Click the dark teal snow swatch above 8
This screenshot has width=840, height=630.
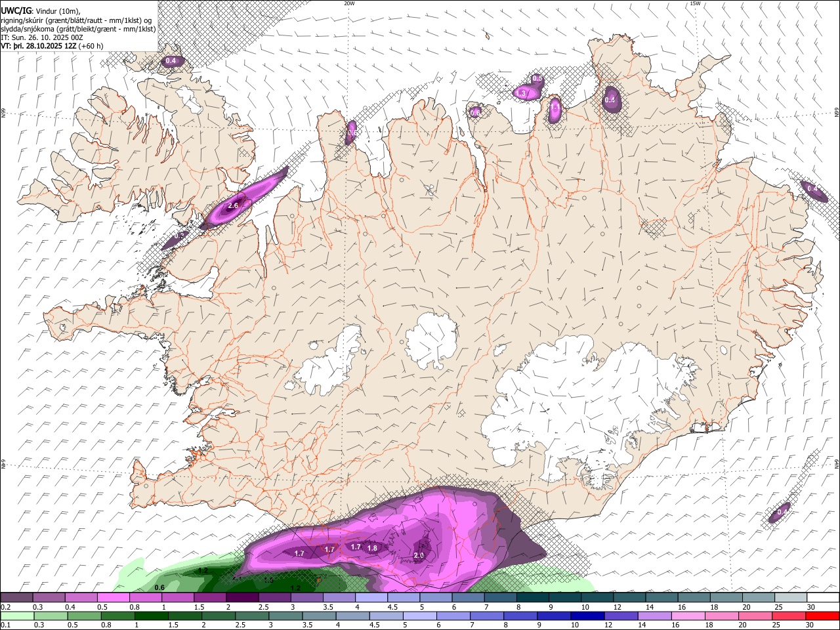[533, 598]
